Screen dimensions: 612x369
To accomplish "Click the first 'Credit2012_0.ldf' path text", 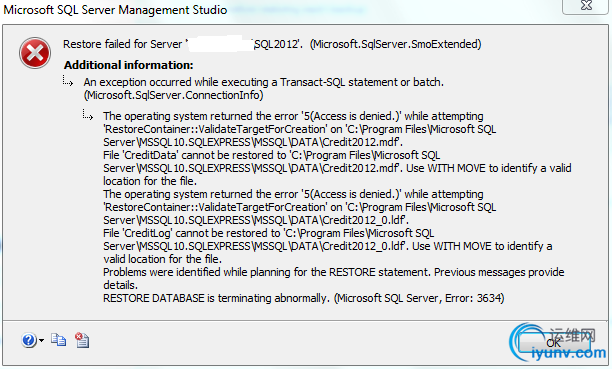I will tap(365, 220).
